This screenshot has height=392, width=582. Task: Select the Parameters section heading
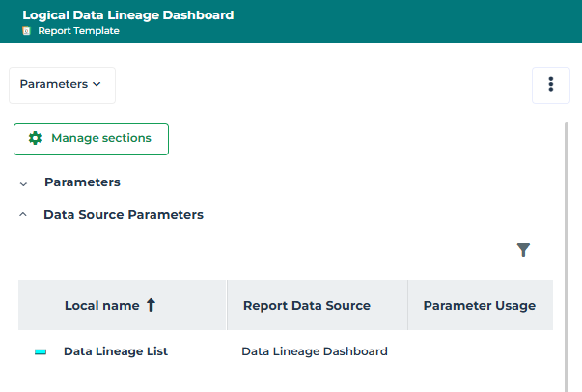coord(82,182)
